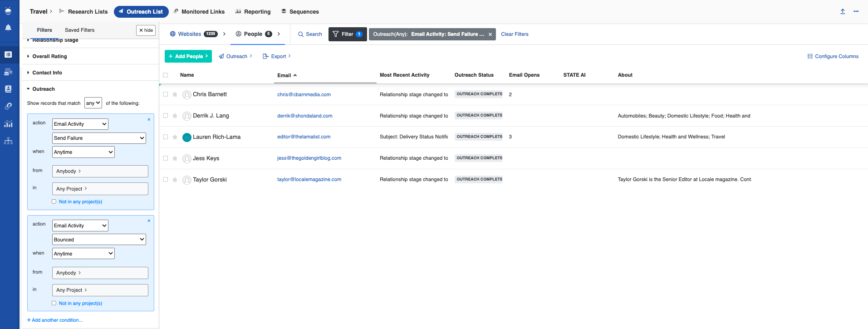Viewport: 868px width, 329px height.
Task: Click Clear Filters link
Action: coord(515,34)
